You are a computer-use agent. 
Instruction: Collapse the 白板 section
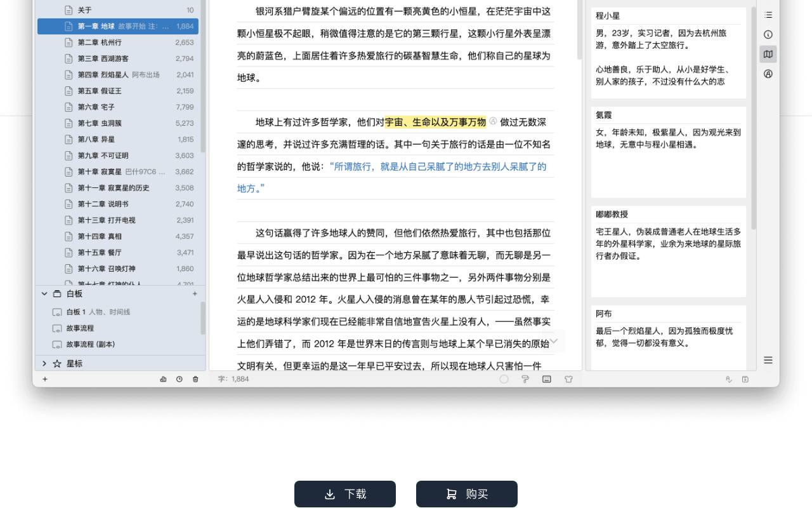[44, 293]
